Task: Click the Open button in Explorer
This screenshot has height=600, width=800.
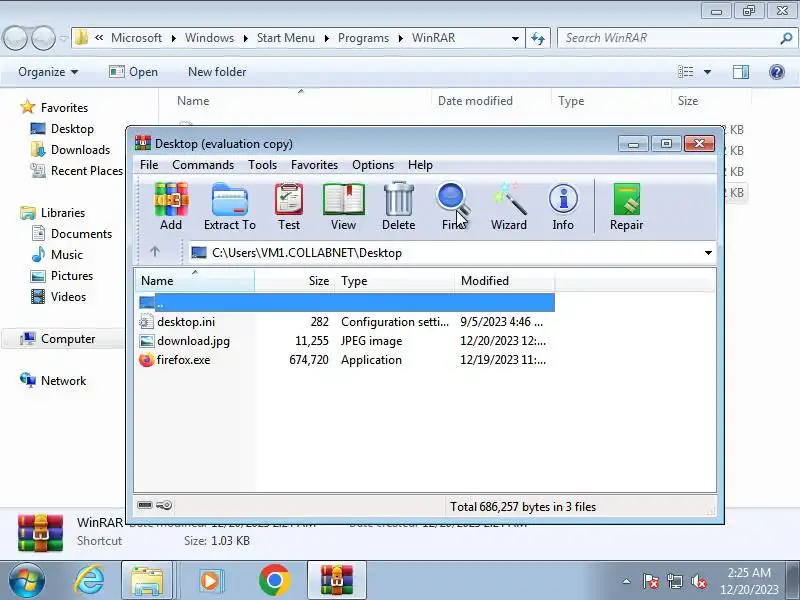Action: [x=134, y=72]
